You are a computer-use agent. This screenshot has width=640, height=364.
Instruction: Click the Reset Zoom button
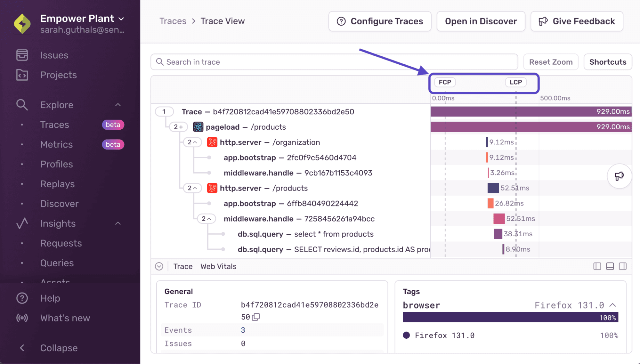tap(551, 62)
